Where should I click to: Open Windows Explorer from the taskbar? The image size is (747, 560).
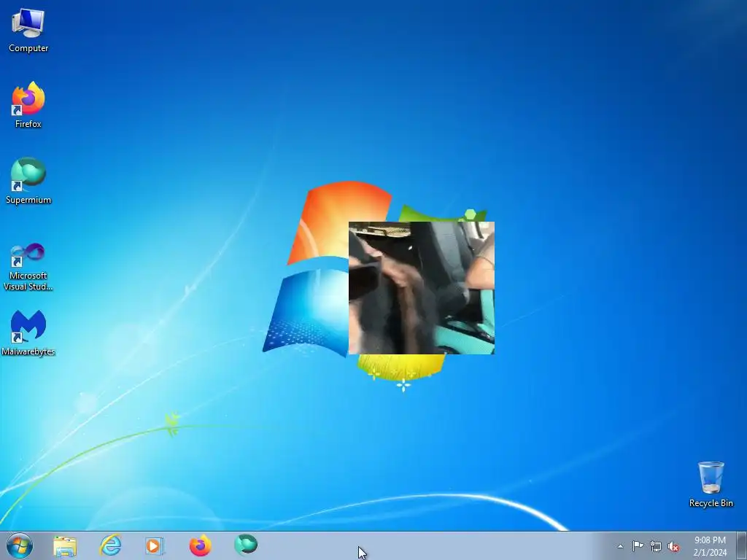point(65,546)
